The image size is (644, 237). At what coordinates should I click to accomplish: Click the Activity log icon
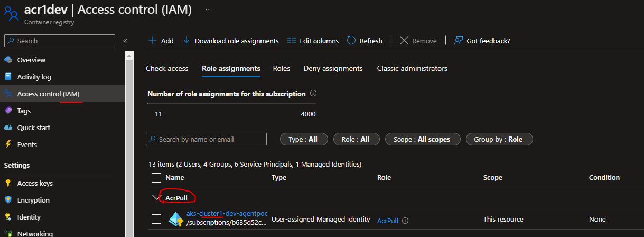pos(8,77)
